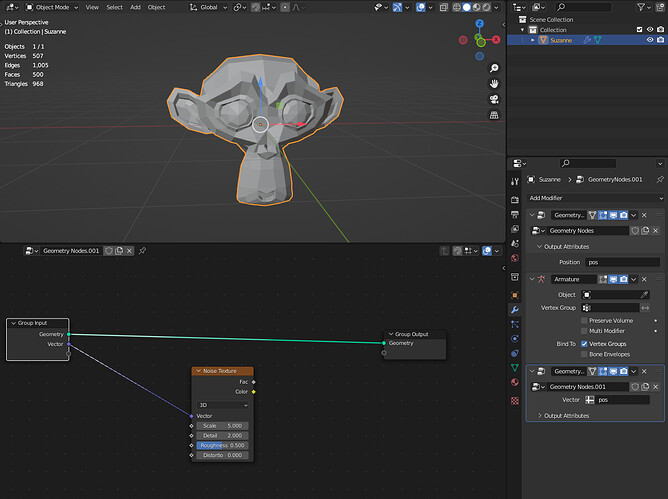
Task: Toggle Armature modifier realtime viewport display
Action: [613, 279]
